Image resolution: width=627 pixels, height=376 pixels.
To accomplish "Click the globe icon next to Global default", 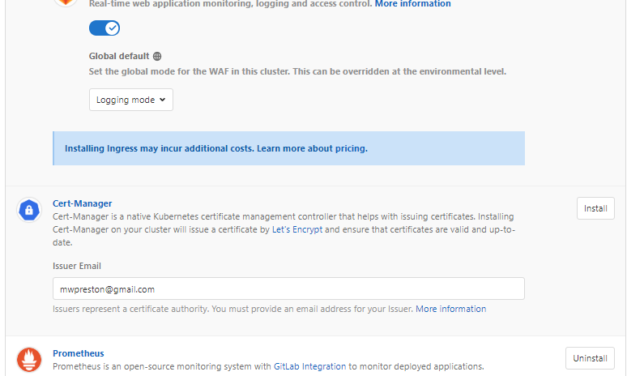I will click(x=157, y=56).
